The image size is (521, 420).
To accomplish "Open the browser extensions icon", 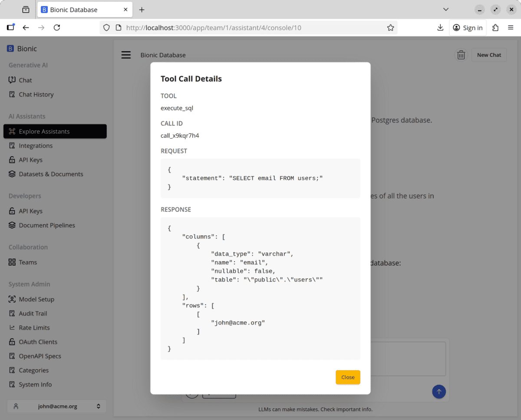I will pyautogui.click(x=495, y=28).
